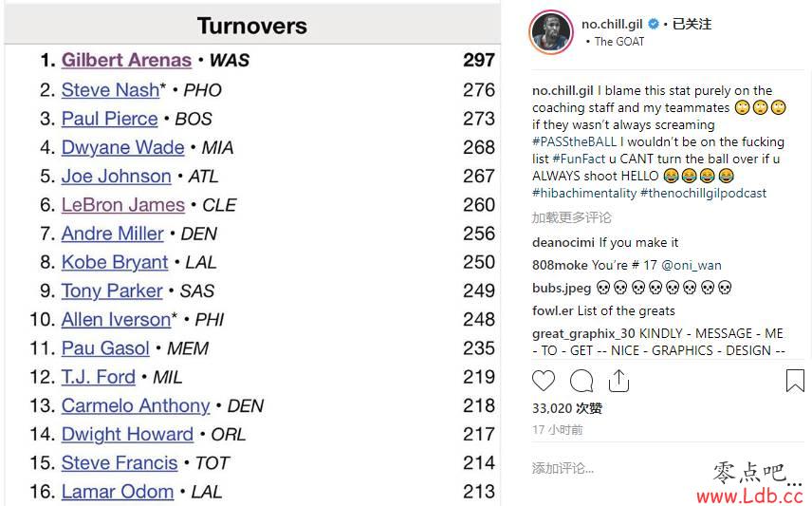
Task: Open the #thenochillgilpodcast hashtag
Action: pos(703,193)
